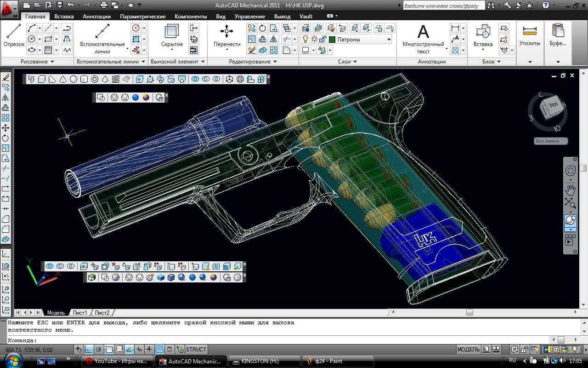Open the Патроны layer dropdown
The height and width of the screenshot is (368, 588).
[389, 40]
